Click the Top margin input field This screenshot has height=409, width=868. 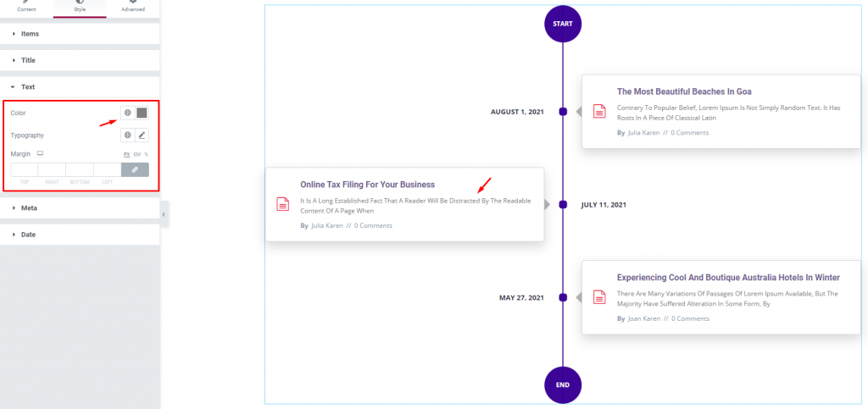pyautogui.click(x=25, y=169)
